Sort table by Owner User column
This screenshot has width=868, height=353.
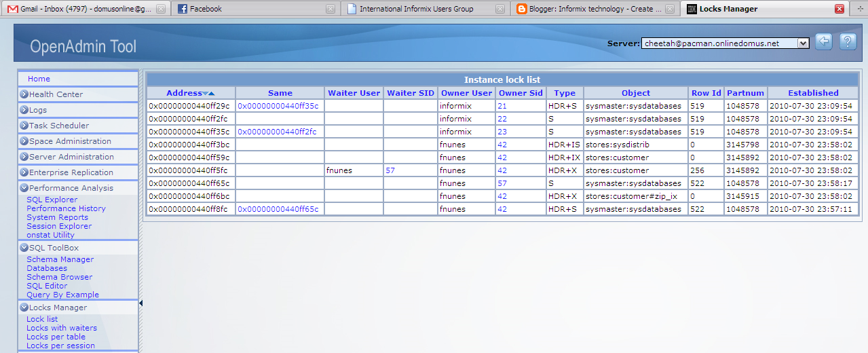466,93
